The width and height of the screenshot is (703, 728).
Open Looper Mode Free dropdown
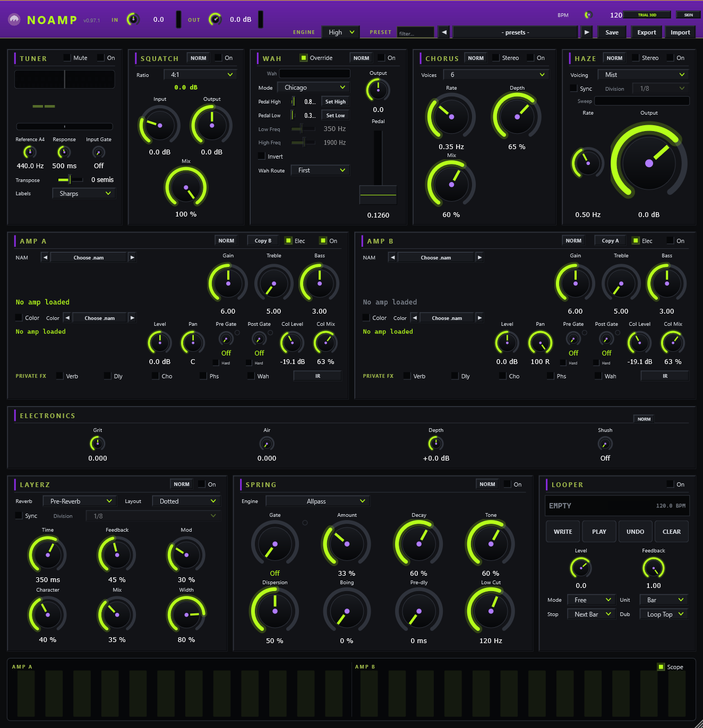pos(591,600)
